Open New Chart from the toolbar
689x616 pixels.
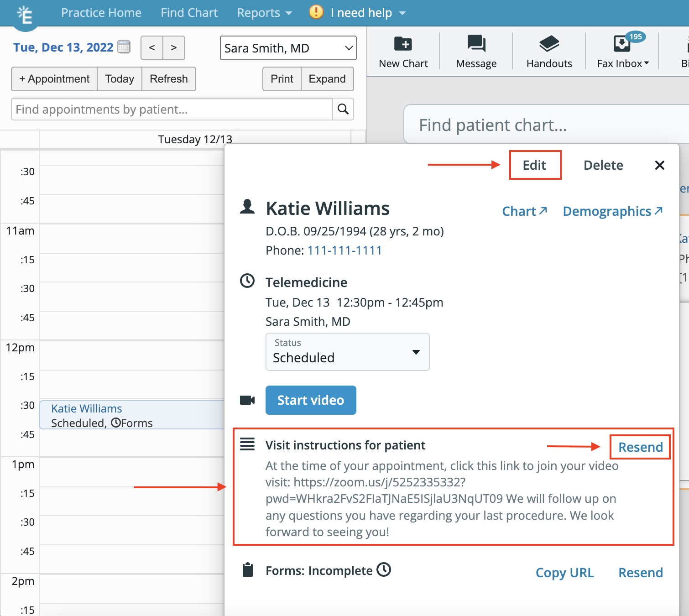point(403,52)
